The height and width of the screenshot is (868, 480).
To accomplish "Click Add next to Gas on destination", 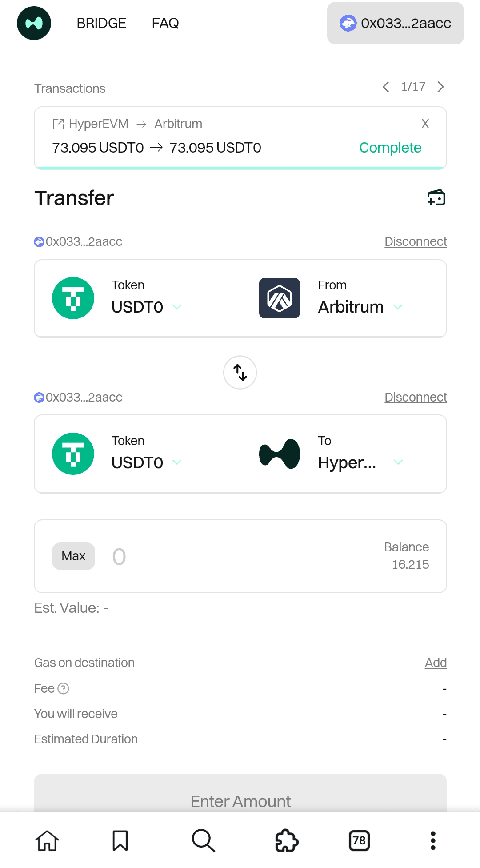I will click(436, 663).
